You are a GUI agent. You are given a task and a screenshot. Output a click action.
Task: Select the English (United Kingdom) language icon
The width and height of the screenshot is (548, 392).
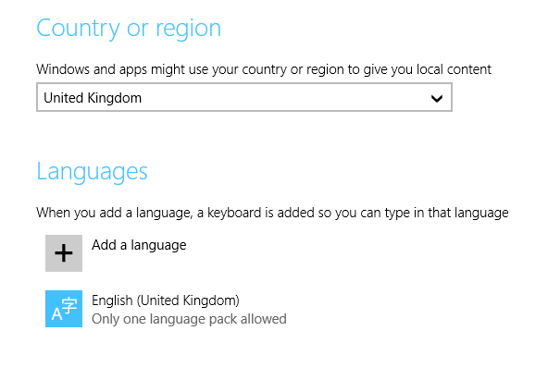pyautogui.click(x=64, y=309)
